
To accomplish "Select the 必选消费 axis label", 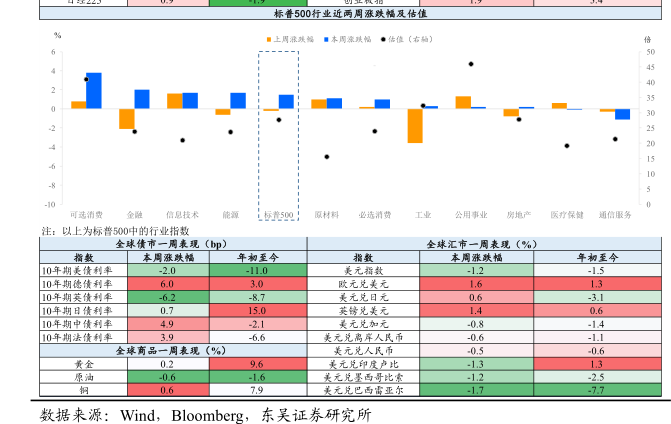I will coord(375,215).
